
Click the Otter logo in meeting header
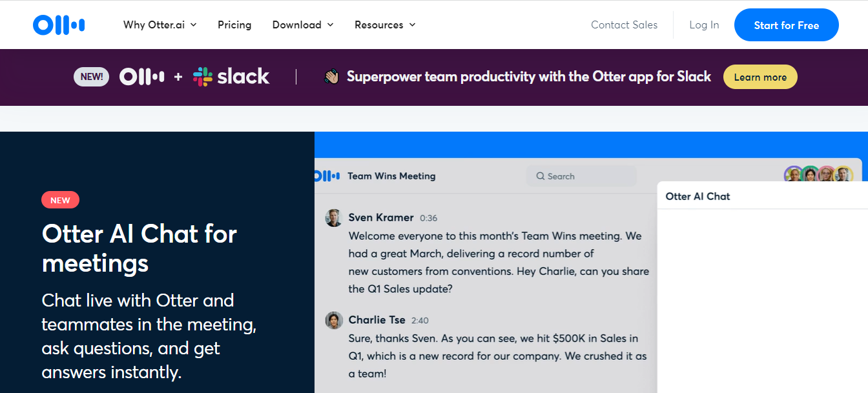(327, 176)
